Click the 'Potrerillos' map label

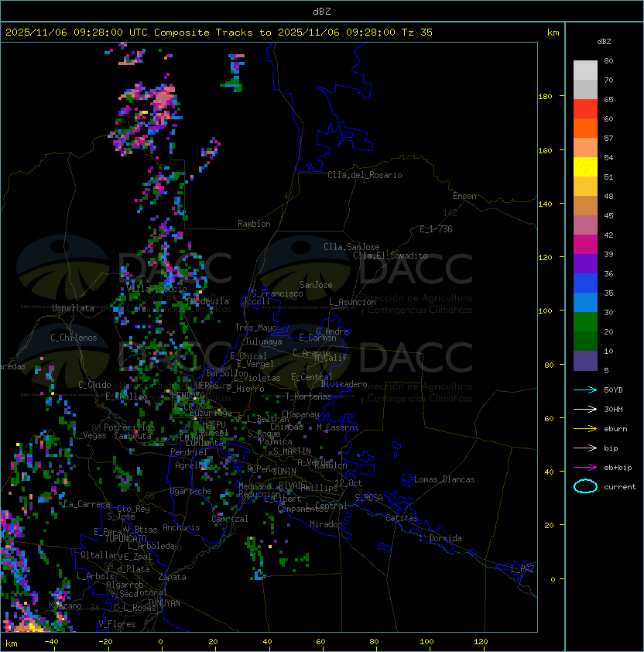[x=129, y=427]
